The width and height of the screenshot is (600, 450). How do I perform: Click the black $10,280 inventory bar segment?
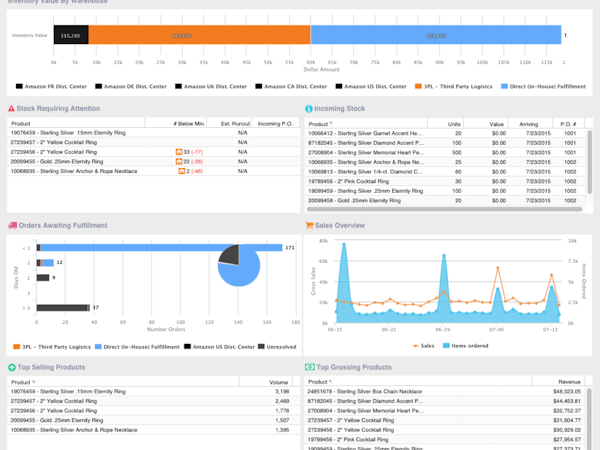tap(71, 35)
